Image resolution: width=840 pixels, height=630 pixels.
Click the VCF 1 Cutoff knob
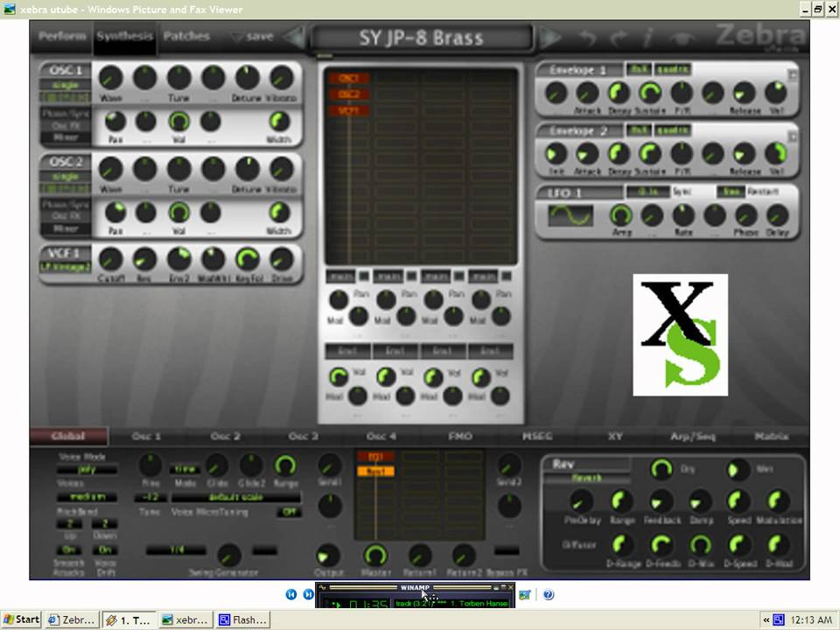[x=110, y=259]
